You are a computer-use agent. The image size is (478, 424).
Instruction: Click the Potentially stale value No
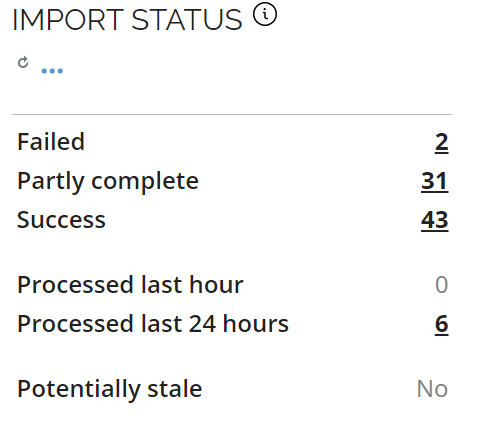point(432,389)
